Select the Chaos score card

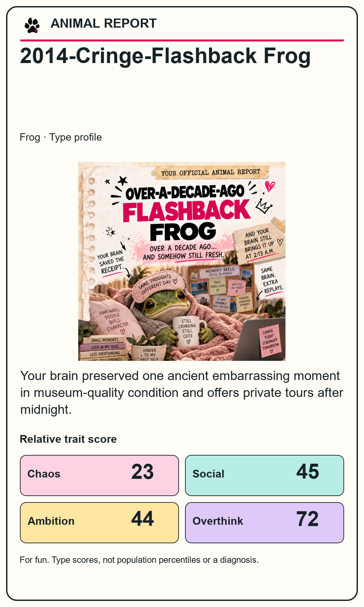click(99, 475)
